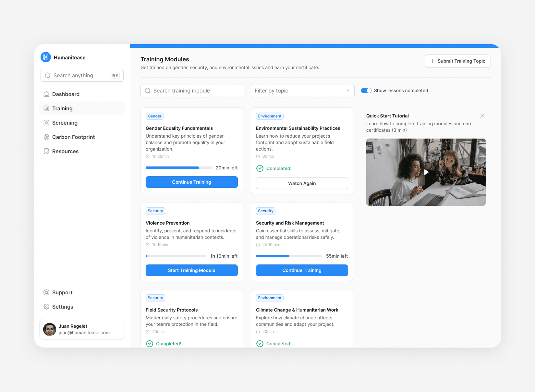
Task: Click Violence Prevention progress bar
Action: pos(176,256)
